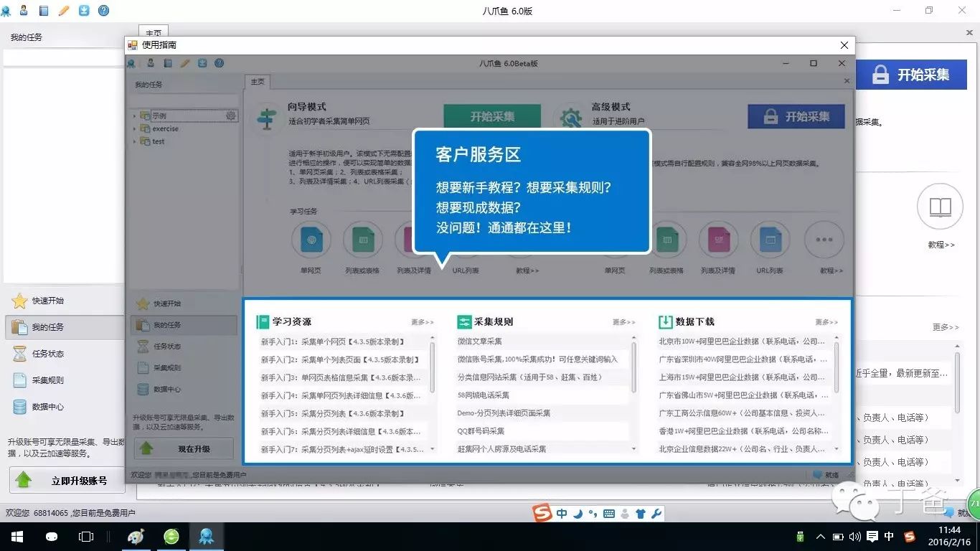This screenshot has width=980, height=551.
Task: Click the octopus logo icon in main toolbar
Action: coord(6,11)
